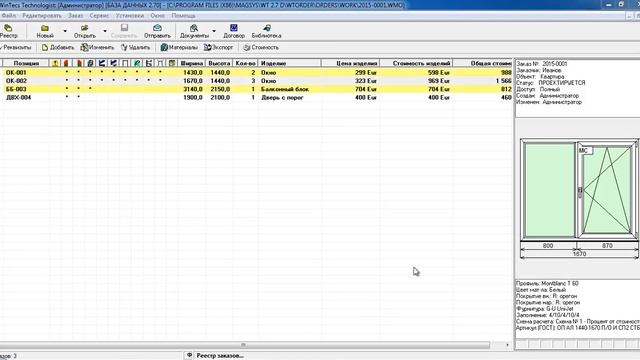Delete the position with Удалить
Viewport: 640px width, 360px height.
136,47
